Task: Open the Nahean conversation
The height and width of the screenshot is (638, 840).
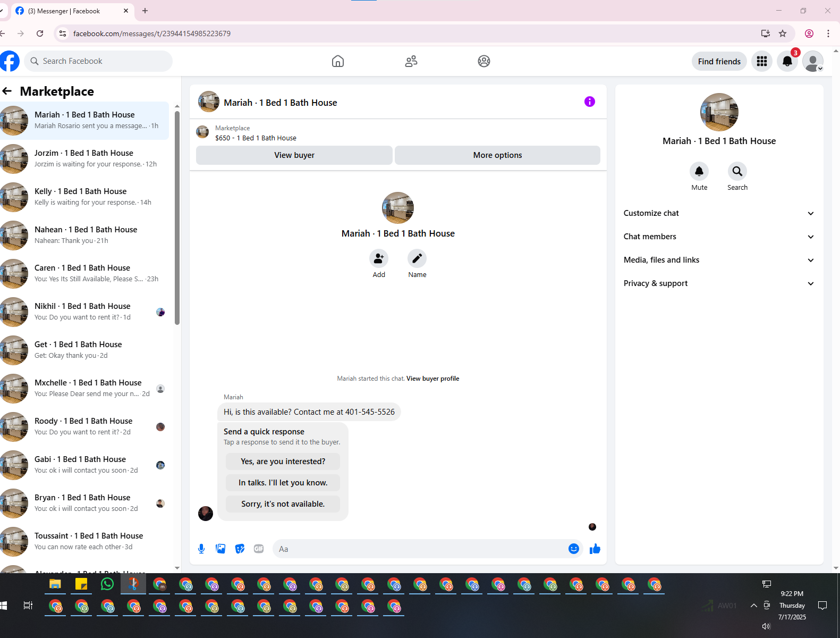Action: 84,236
